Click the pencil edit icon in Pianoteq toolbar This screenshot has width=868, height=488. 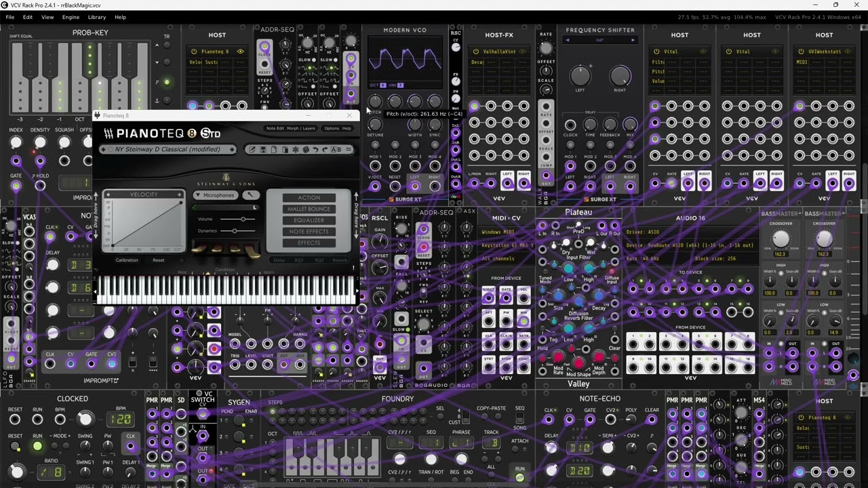click(252, 150)
